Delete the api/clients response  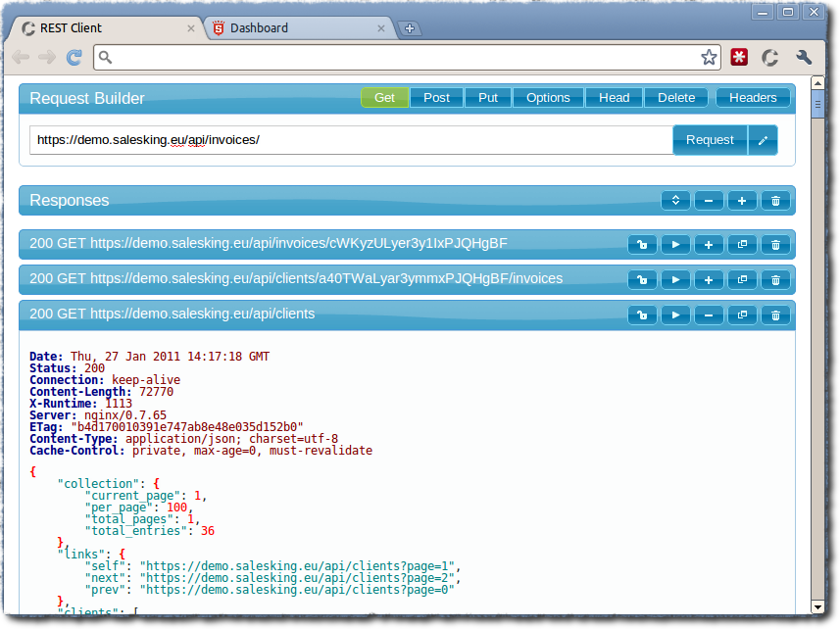click(775, 315)
